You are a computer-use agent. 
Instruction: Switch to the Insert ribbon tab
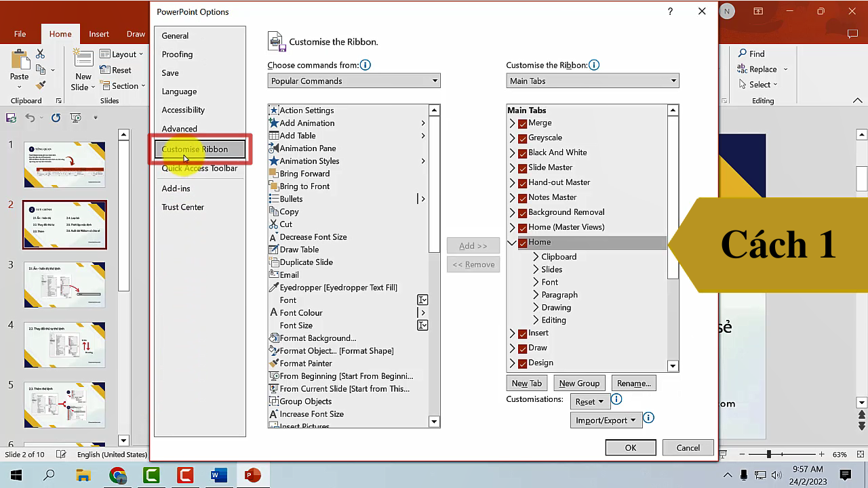pos(99,34)
